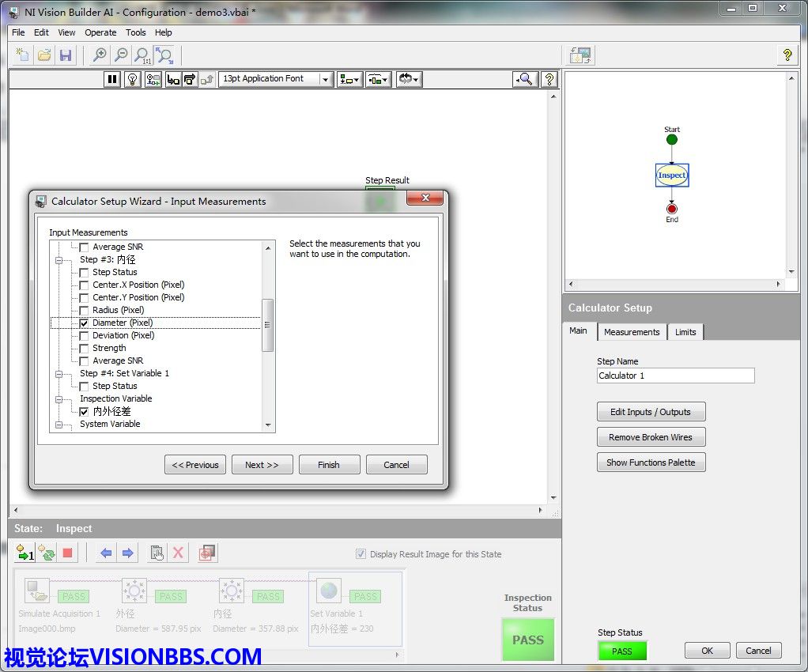Viewport: 808px width, 672px height.
Task: Save the inspection with the floppy disk icon
Action: pyautogui.click(x=66, y=55)
